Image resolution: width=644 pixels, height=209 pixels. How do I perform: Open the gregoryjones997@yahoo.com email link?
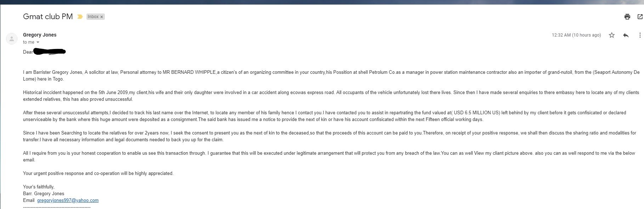click(x=68, y=200)
